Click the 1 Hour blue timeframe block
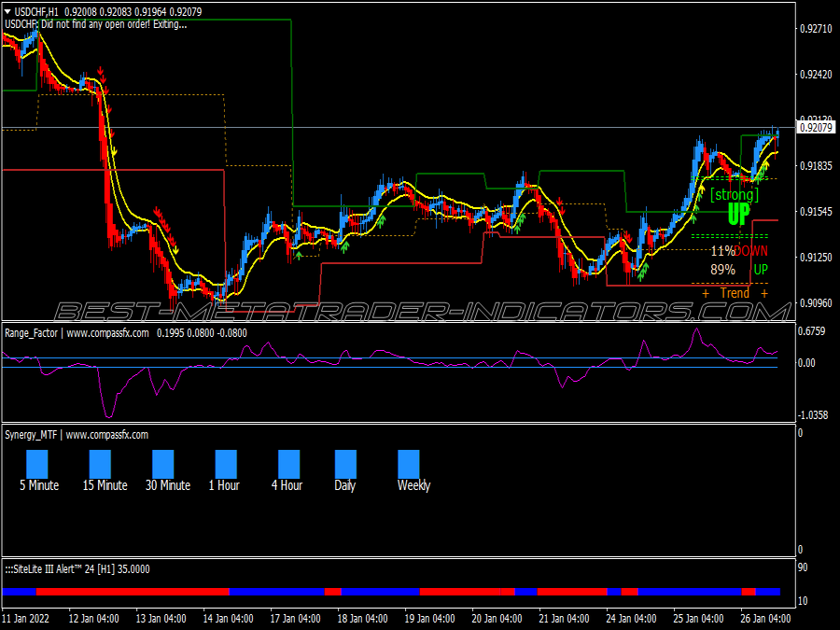The image size is (840, 630). [x=226, y=464]
